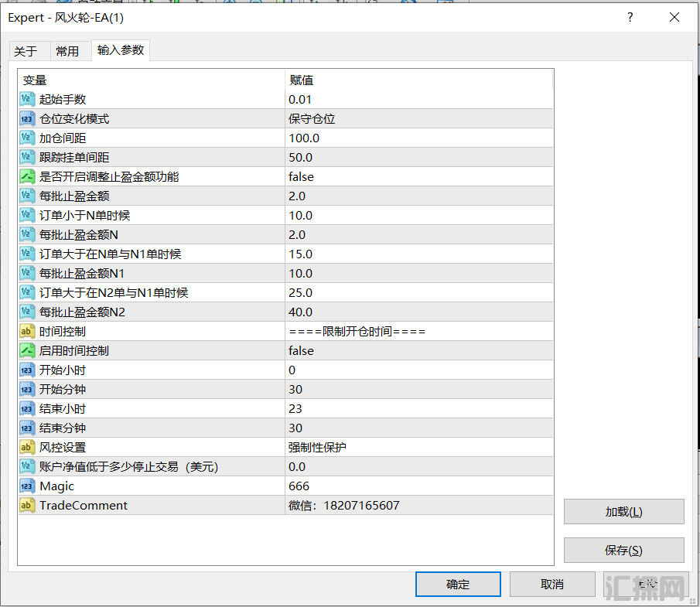The image size is (700, 607).
Task: Click the icon beside 订单大于在N2单与N1单时候
Action: (27, 293)
